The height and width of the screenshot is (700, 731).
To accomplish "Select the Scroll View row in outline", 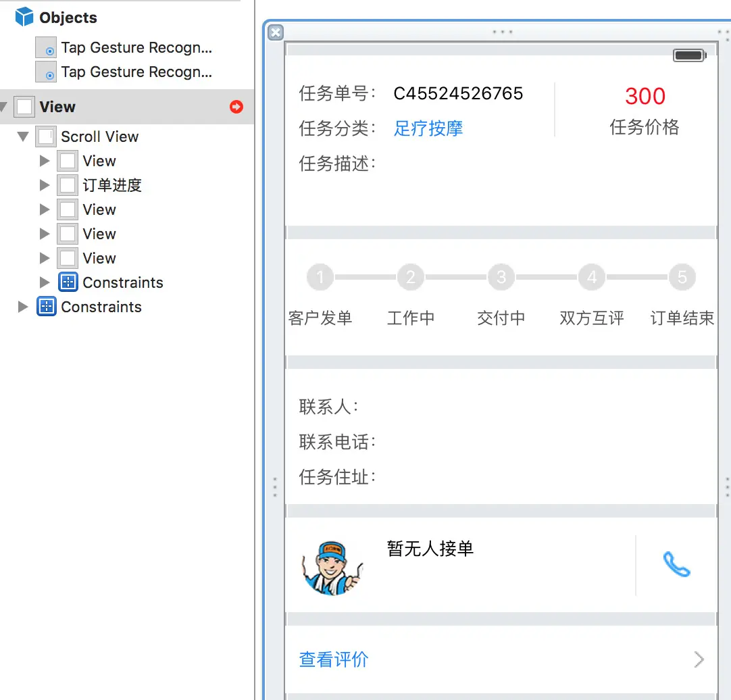I will (x=127, y=136).
